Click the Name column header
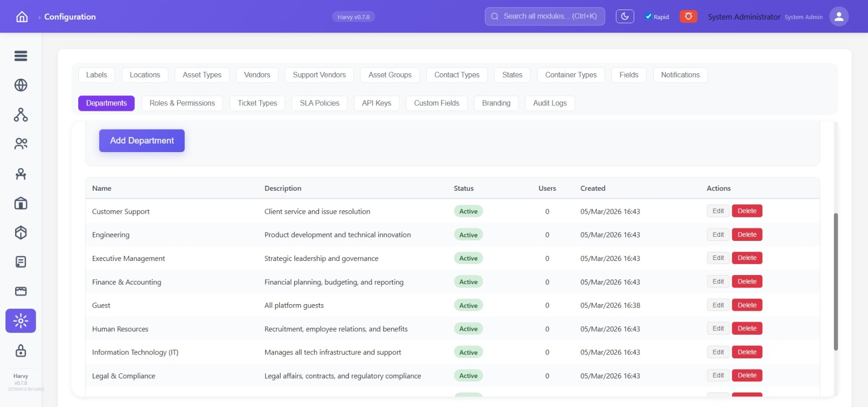The image size is (868, 407). 102,188
